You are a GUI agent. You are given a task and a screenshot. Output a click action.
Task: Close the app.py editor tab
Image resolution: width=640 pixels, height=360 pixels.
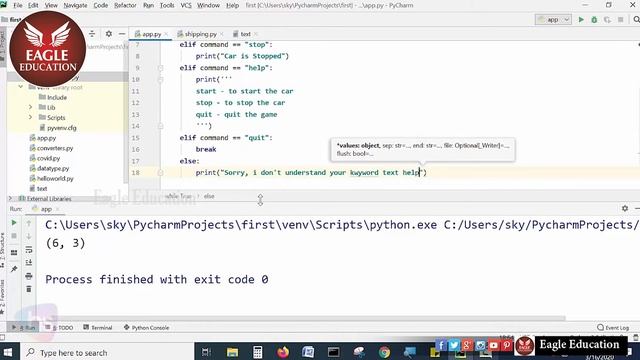click(166, 34)
